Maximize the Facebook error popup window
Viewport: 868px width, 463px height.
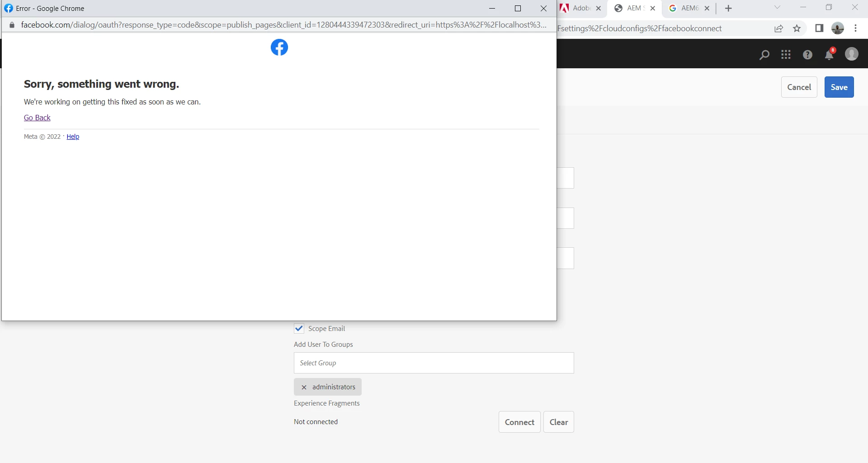518,9
